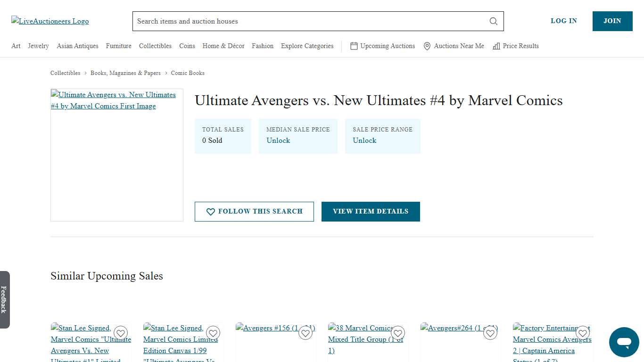Open the Feedback panel on the left edge

4,301
